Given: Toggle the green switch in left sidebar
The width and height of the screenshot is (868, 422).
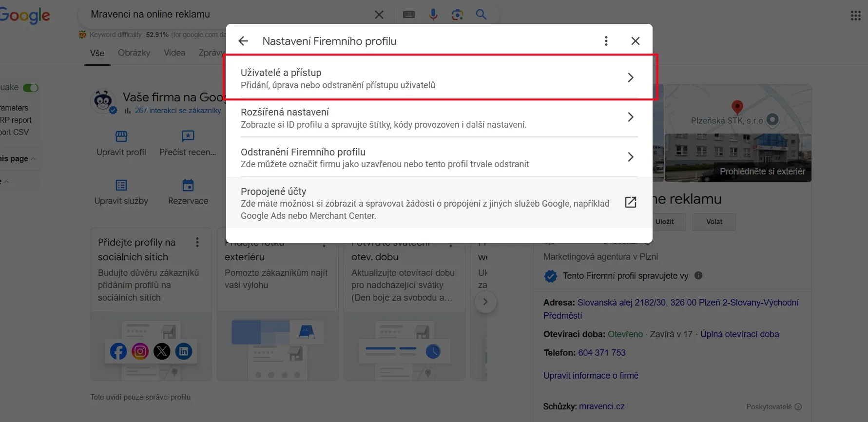Looking at the screenshot, I should 31,88.
